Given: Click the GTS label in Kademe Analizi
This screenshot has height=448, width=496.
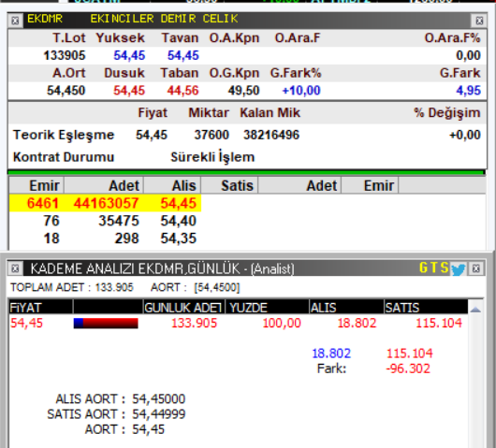Looking at the screenshot, I should tap(433, 267).
